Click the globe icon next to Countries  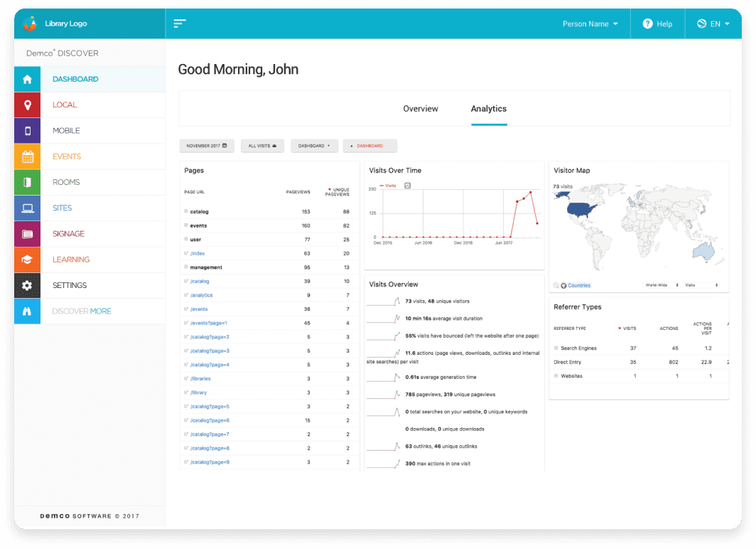(x=564, y=284)
